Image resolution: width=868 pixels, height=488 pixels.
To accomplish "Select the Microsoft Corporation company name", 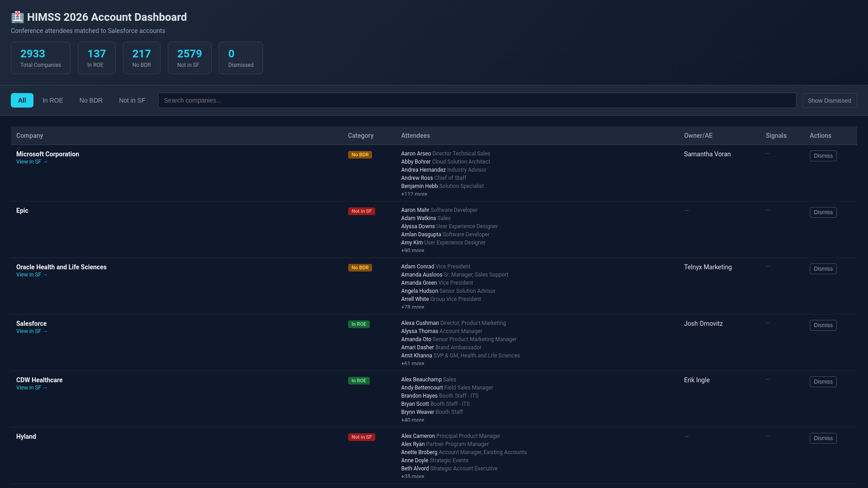I will coord(47,154).
